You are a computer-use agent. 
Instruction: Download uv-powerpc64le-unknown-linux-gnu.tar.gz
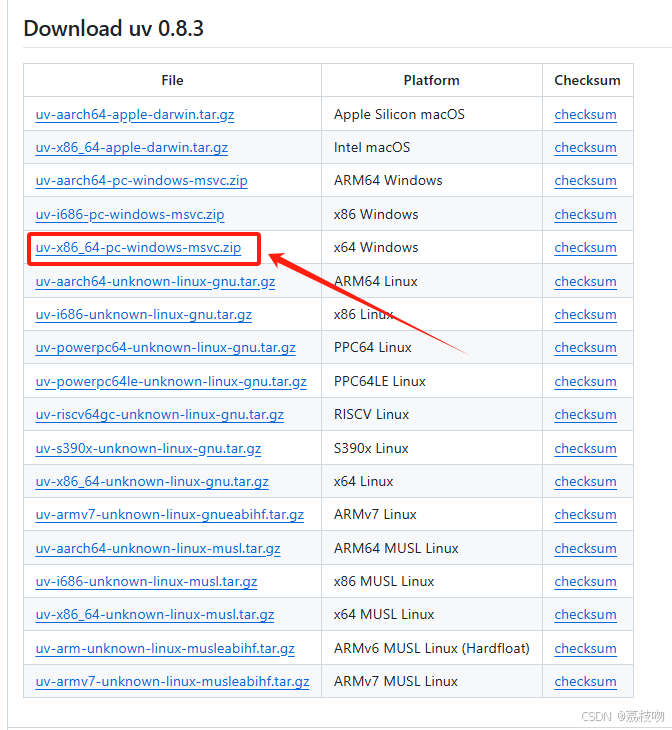point(171,382)
